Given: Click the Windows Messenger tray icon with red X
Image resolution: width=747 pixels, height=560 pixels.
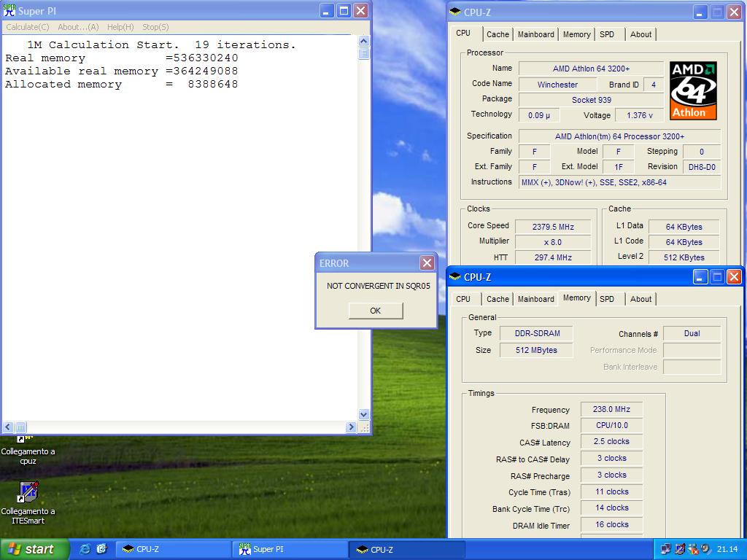Looking at the screenshot, I should [693, 549].
